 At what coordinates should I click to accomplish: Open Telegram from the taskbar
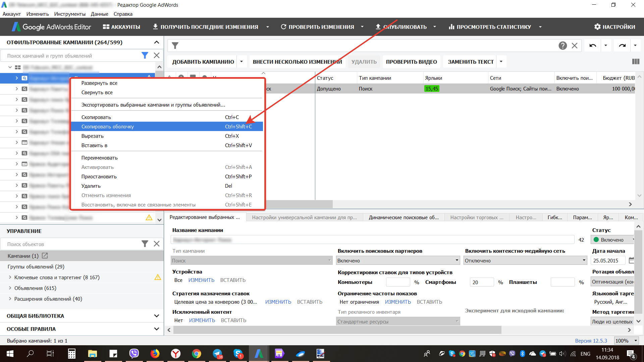(217, 354)
